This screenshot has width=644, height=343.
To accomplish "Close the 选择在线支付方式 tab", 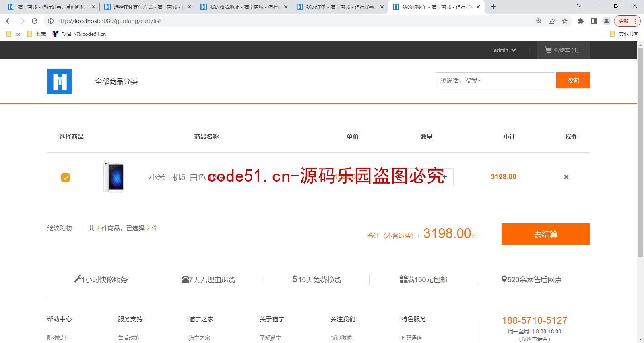I will pos(190,7).
